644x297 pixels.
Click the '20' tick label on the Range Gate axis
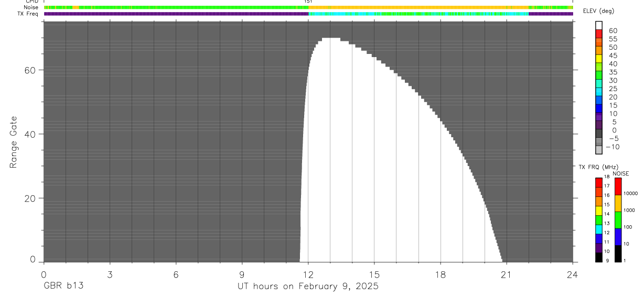point(29,199)
